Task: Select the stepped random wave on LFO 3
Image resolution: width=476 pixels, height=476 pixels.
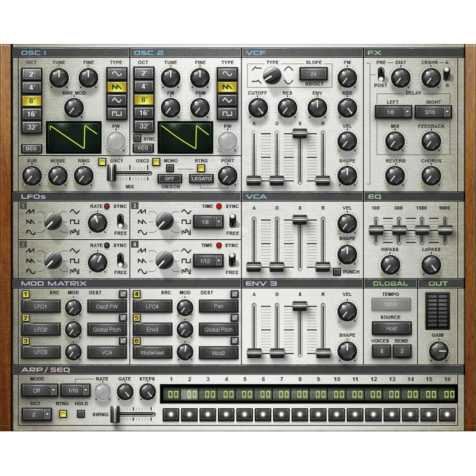Action: click(186, 231)
